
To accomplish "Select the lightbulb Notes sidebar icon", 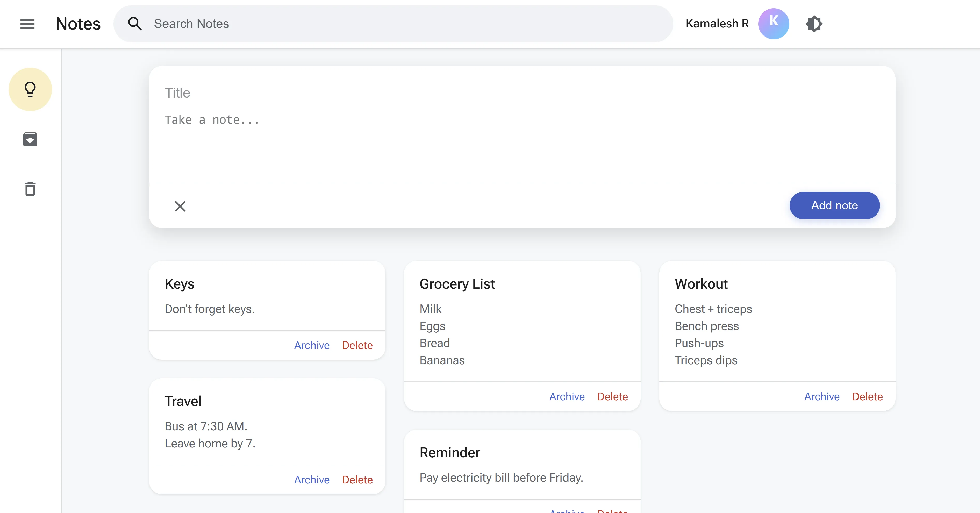I will click(x=30, y=89).
